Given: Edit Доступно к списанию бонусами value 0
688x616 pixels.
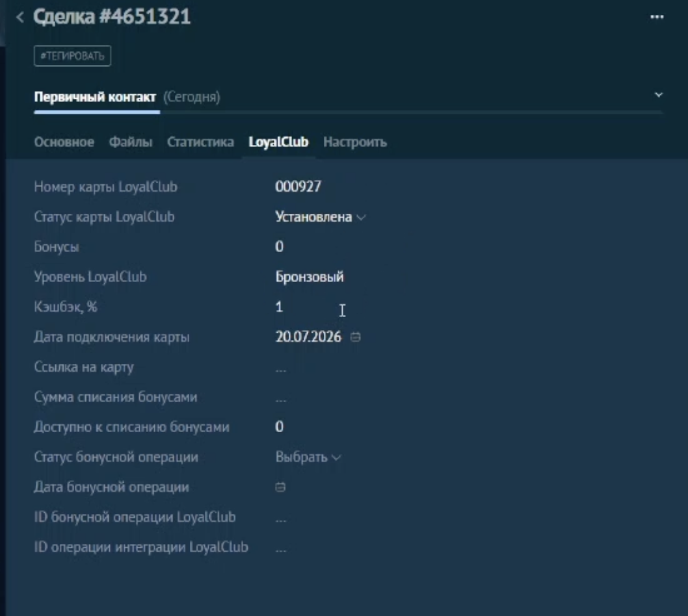Looking at the screenshot, I should point(280,427).
